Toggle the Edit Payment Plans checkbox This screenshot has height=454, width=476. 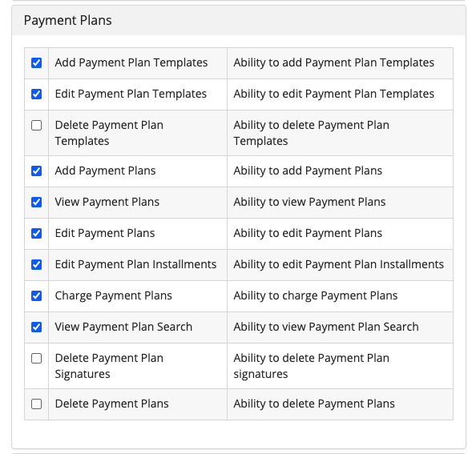click(x=36, y=233)
